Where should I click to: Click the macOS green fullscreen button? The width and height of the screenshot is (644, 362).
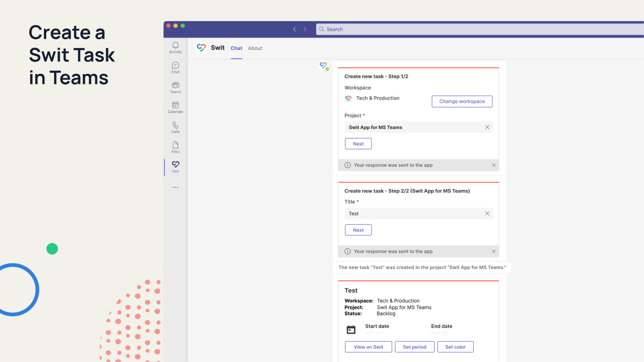[x=182, y=25]
